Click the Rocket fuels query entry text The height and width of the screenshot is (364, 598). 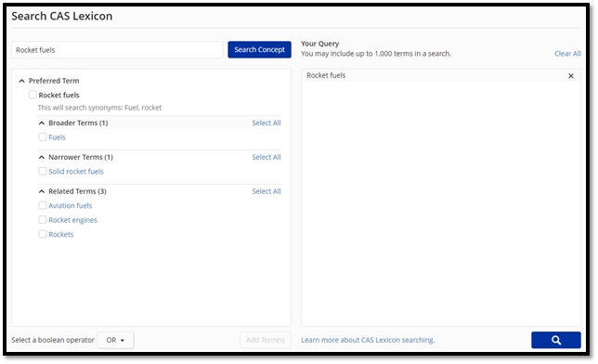(x=326, y=75)
